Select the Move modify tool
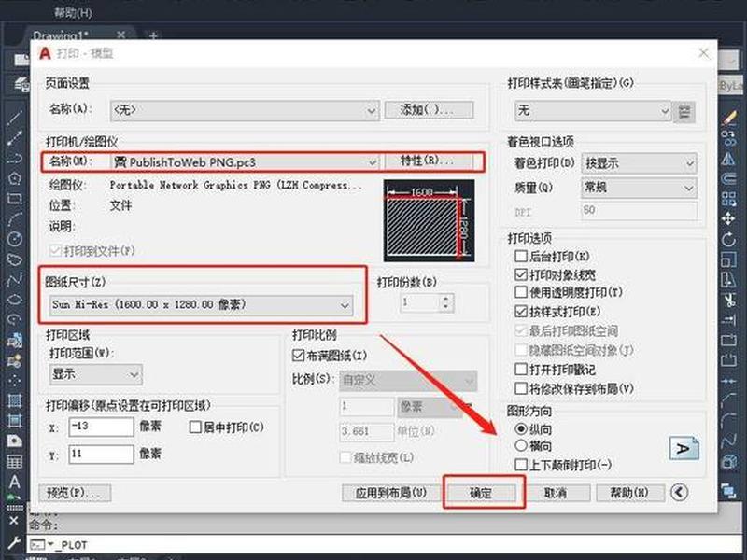This screenshot has width=747, height=560. point(729,218)
